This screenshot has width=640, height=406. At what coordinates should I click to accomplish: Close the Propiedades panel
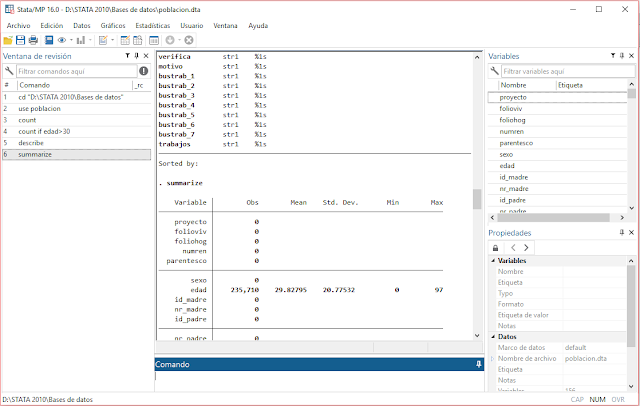coord(631,233)
